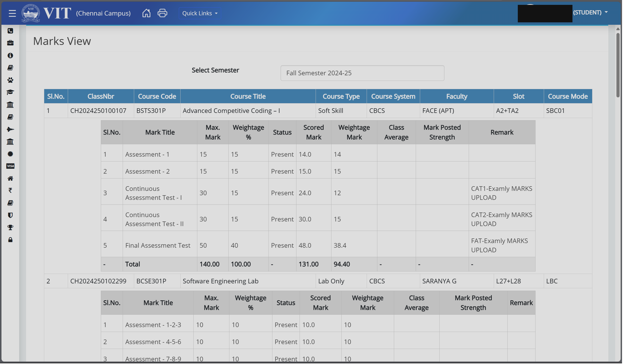Click the shield sidebar icon

coord(10,215)
